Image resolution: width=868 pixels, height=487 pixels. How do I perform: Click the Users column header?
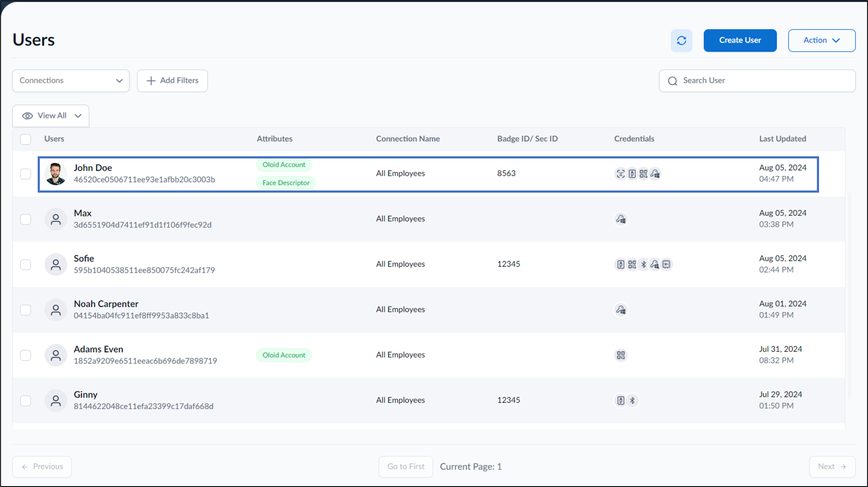click(x=54, y=139)
